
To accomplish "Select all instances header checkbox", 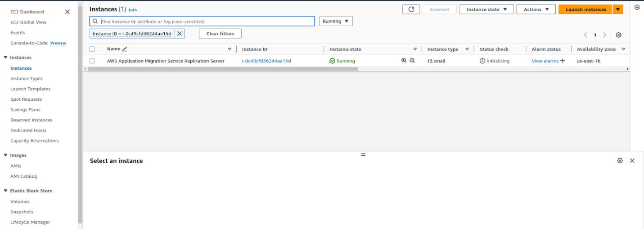I will click(92, 49).
